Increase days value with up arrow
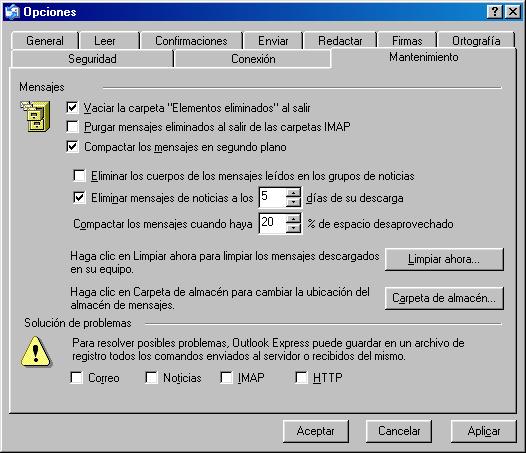Viewport: 526px width, 453px height. (294, 193)
